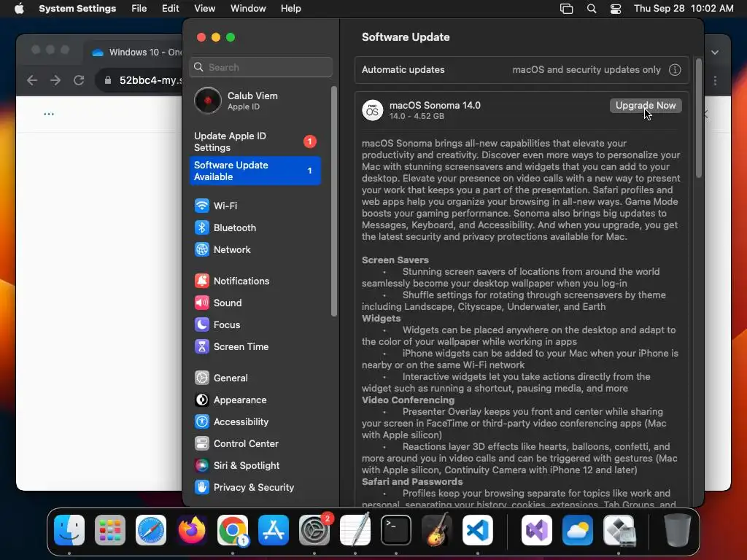This screenshot has width=747, height=560.
Task: Open the File menu
Action: 139,9
